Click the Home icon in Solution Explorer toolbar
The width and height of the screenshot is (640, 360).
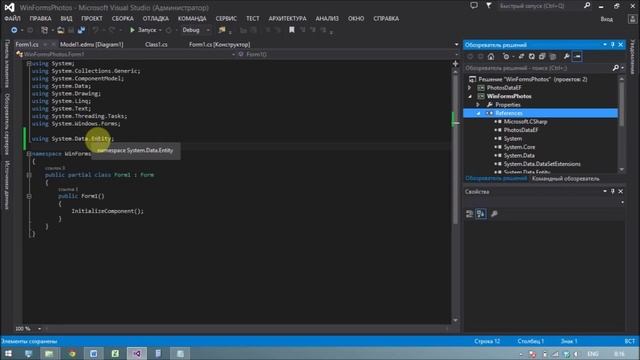(x=491, y=57)
